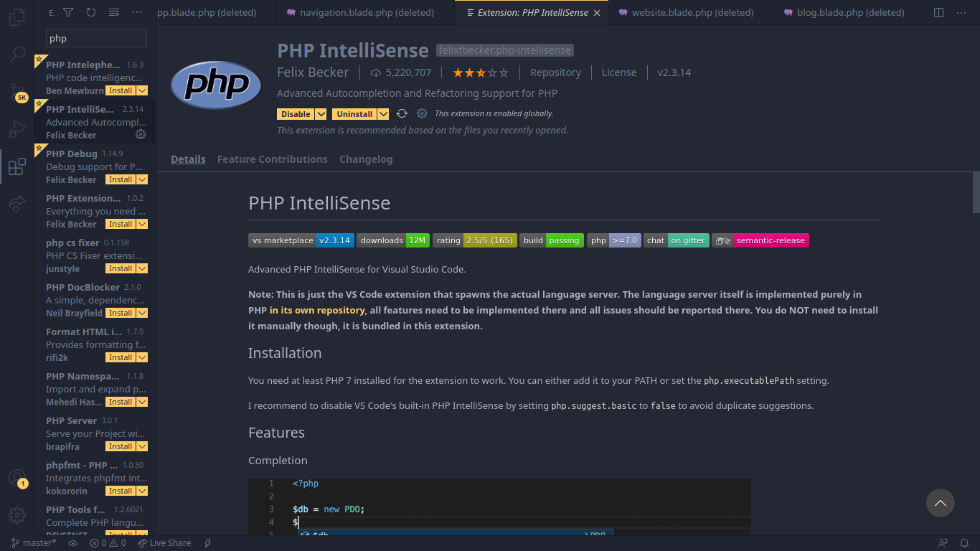This screenshot has height=551, width=980.
Task: Open the Explorer view in activity bar
Action: click(17, 16)
